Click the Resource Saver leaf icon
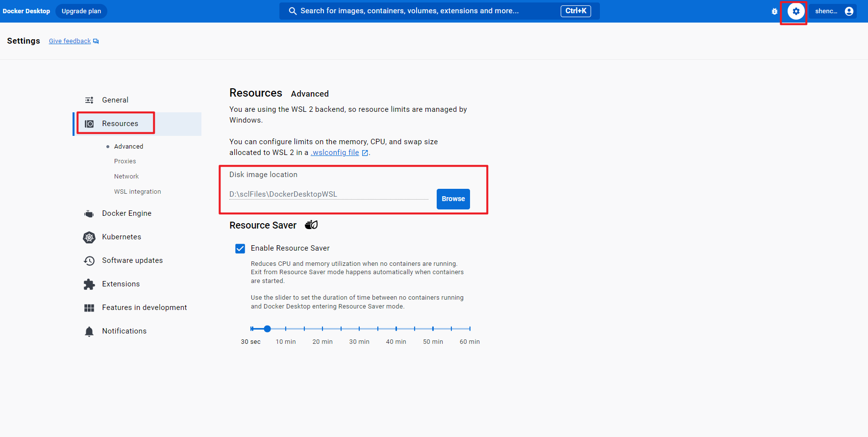The height and width of the screenshot is (437, 868). (311, 225)
